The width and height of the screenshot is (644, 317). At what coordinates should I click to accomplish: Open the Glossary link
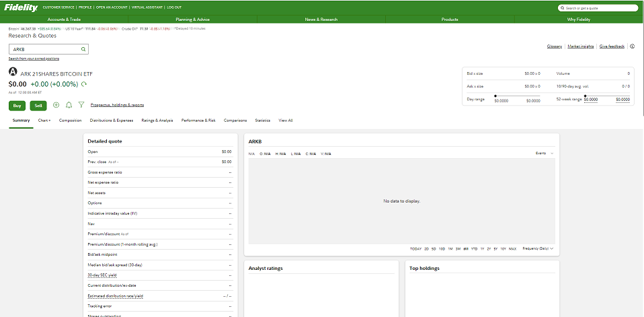pos(555,46)
